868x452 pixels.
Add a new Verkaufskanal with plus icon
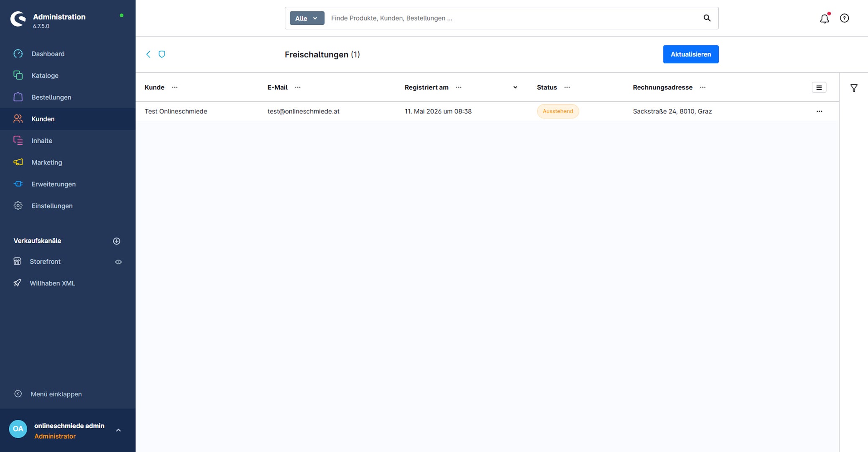pos(117,241)
